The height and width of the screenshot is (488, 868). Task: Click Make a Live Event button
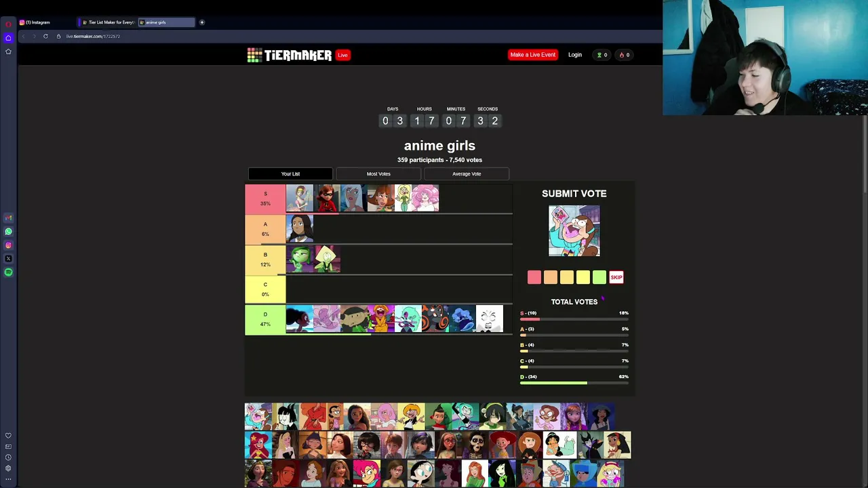532,55
